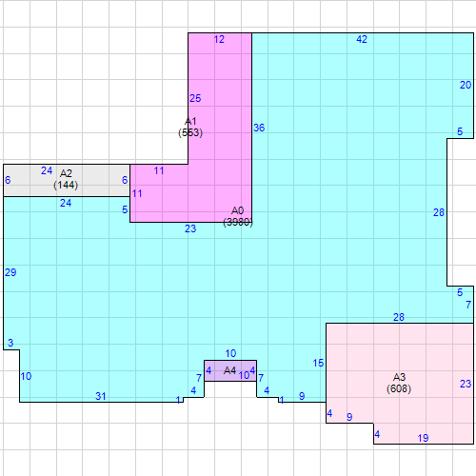476x476 pixels.
Task: Click the 10 dimension above the A4 area
Action: click(230, 353)
